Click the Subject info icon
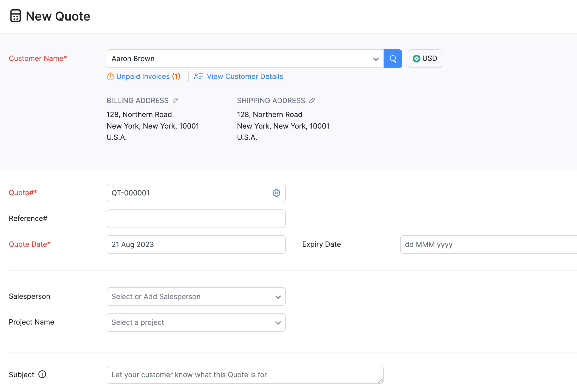The width and height of the screenshot is (577, 392). click(42, 374)
